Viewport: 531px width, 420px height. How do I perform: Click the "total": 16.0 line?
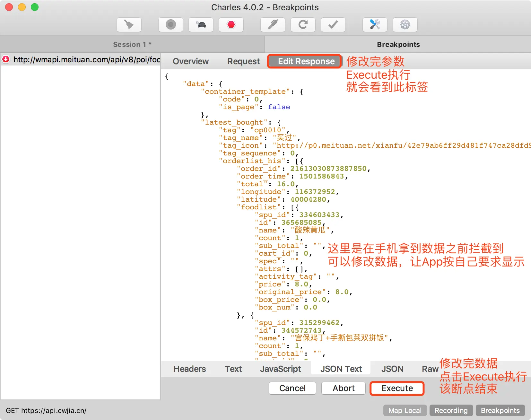point(268,184)
